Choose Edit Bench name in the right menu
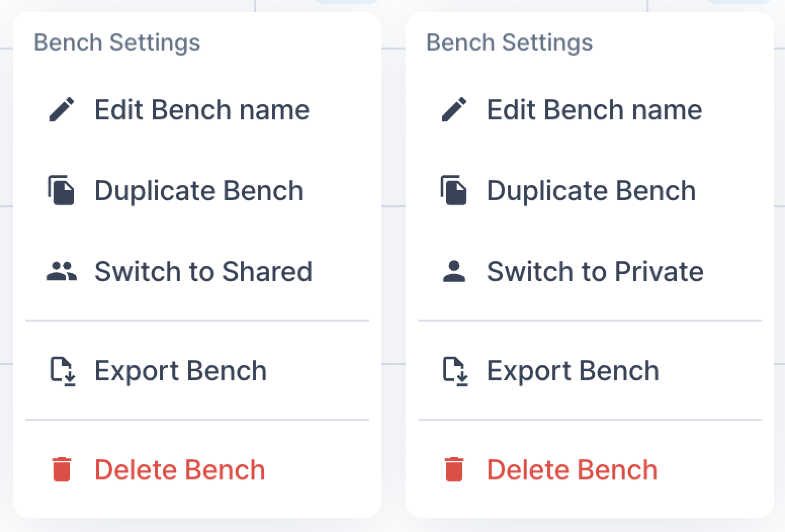The image size is (785, 532). (594, 110)
